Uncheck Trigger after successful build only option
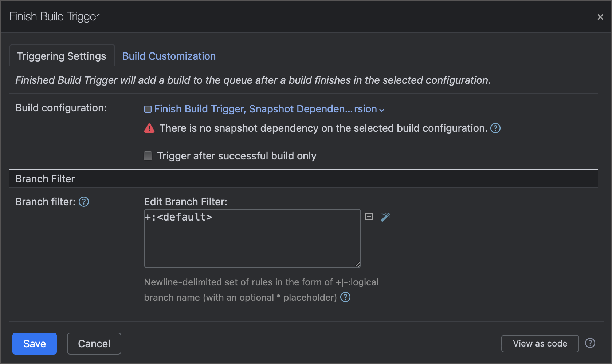 click(x=148, y=156)
